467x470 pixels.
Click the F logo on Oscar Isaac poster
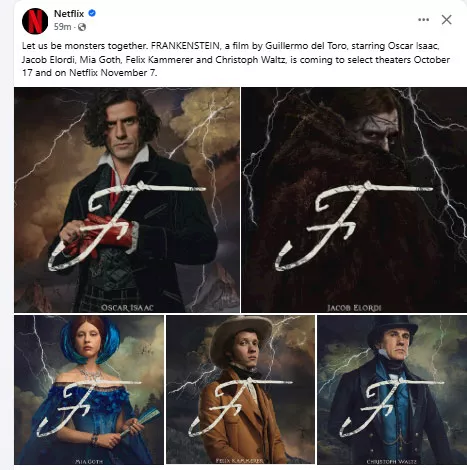click(127, 226)
